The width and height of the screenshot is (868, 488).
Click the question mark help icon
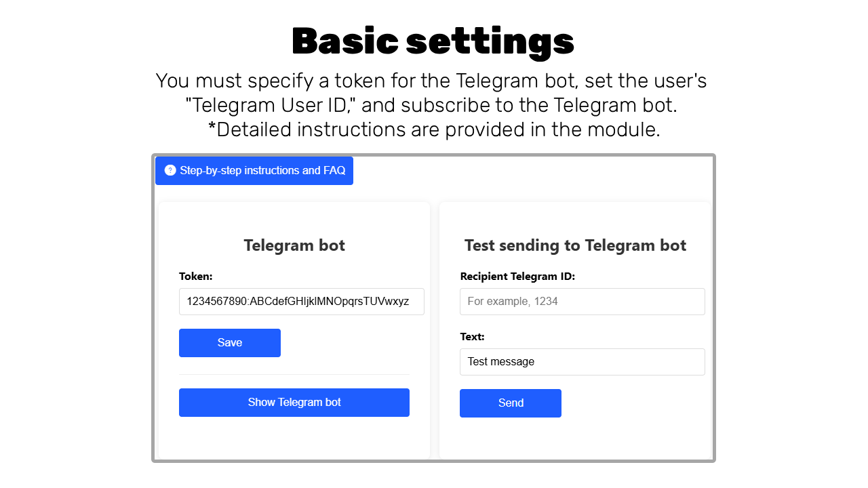tap(170, 170)
